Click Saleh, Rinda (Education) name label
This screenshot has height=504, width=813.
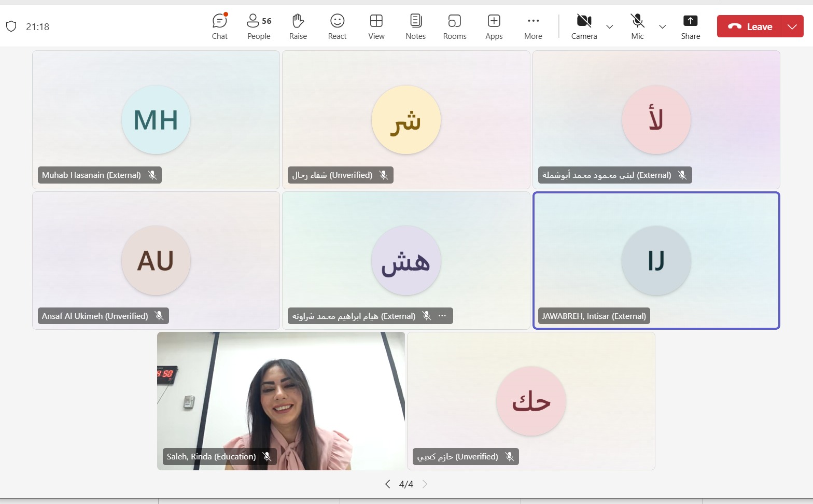(x=211, y=457)
